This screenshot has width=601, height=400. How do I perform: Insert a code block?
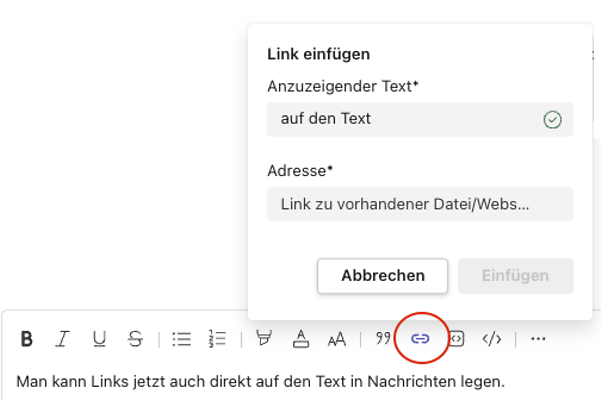[491, 339]
